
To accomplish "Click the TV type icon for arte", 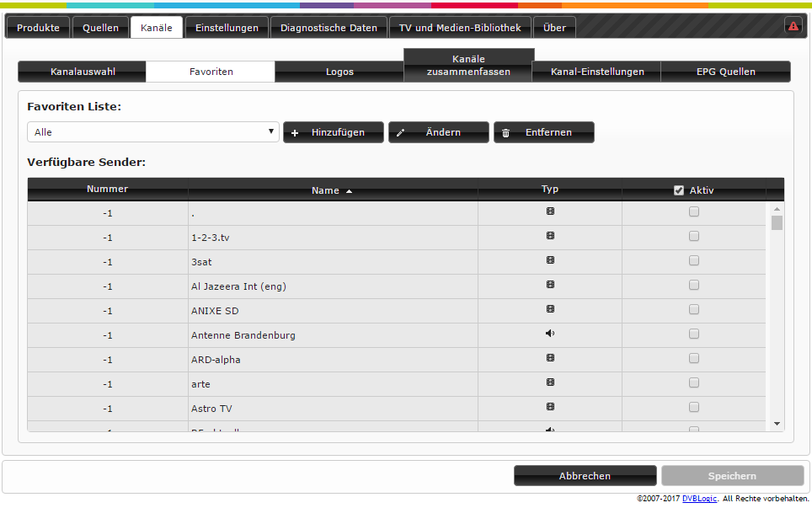I will pos(550,382).
